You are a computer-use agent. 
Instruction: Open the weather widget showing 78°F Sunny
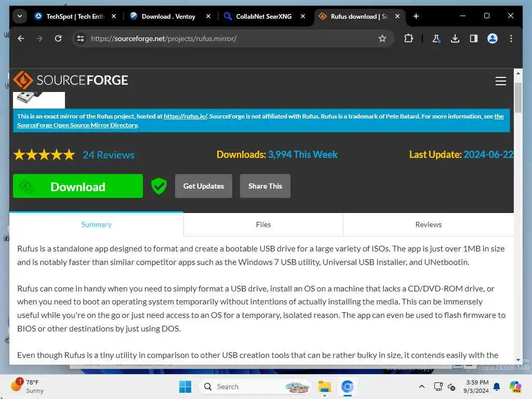[x=28, y=387]
